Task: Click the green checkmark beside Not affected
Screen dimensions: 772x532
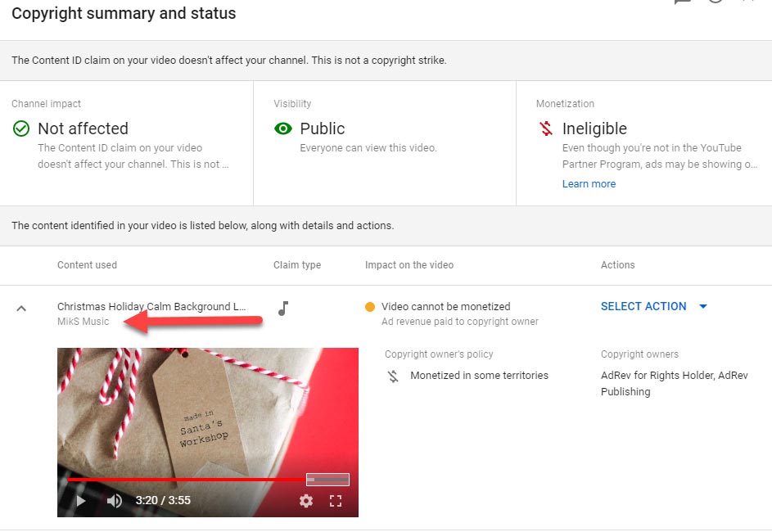Action: (x=21, y=128)
